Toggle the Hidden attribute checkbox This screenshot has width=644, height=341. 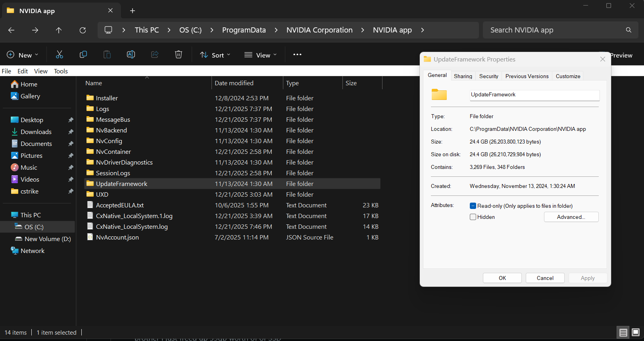473,217
